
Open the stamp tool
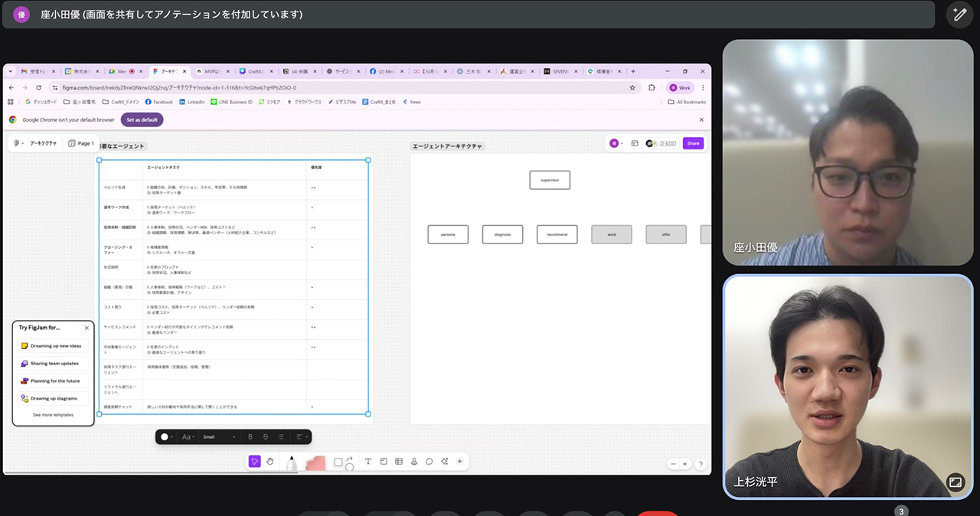pos(414,462)
